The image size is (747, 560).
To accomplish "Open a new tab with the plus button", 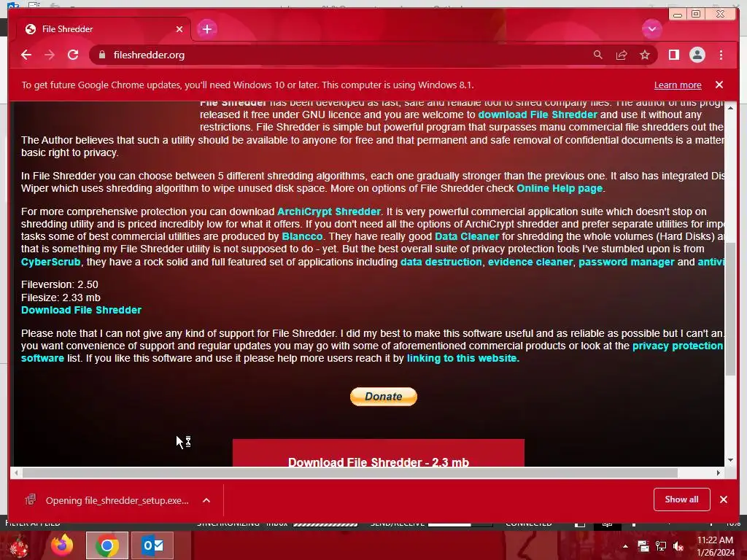I will (206, 29).
